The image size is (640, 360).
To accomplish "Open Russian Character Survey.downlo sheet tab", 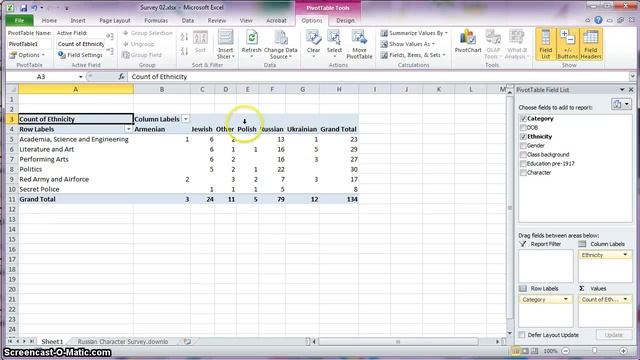I will (122, 341).
